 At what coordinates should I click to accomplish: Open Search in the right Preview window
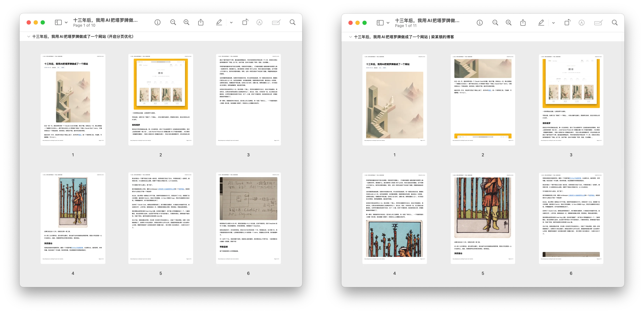615,23
